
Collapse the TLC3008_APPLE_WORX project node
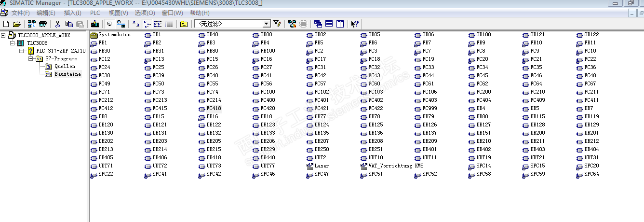(3, 35)
